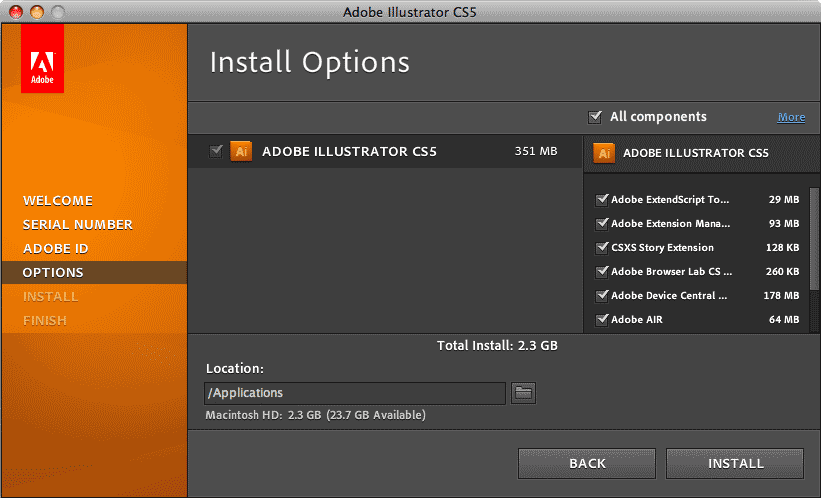Uncheck Adobe Device Central component
Viewport: 821px width, 498px height.
602,296
